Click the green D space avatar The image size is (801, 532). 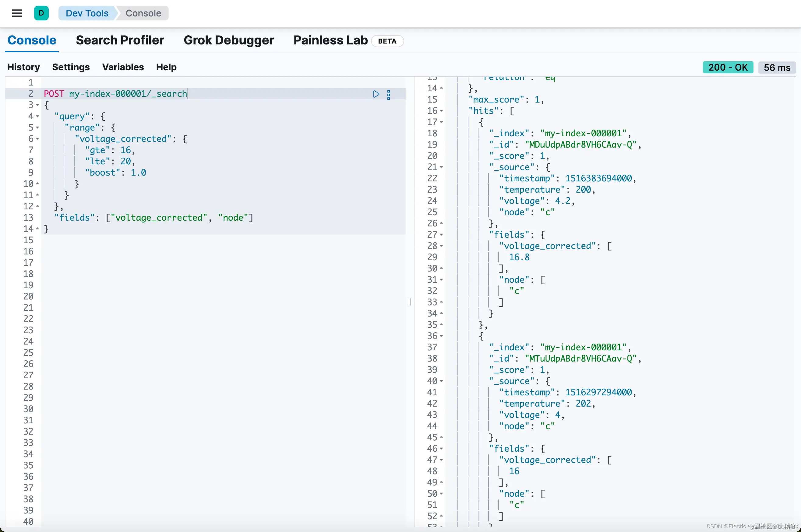(41, 13)
